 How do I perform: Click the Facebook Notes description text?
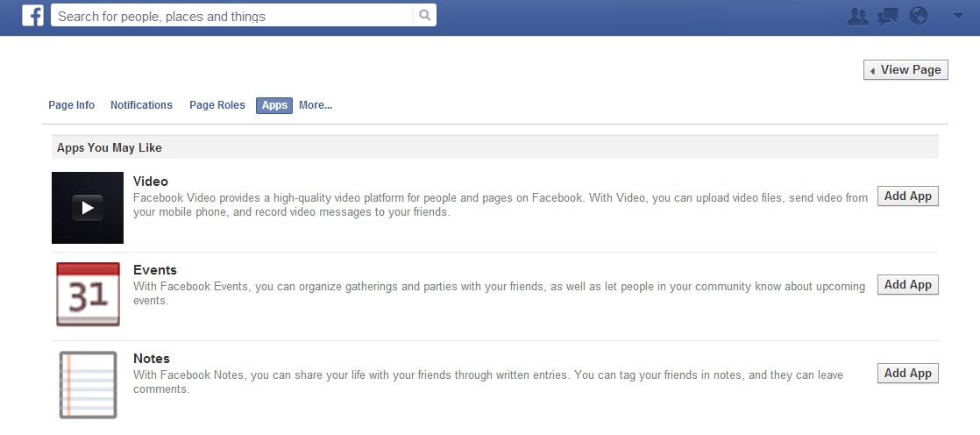pyautogui.click(x=487, y=382)
